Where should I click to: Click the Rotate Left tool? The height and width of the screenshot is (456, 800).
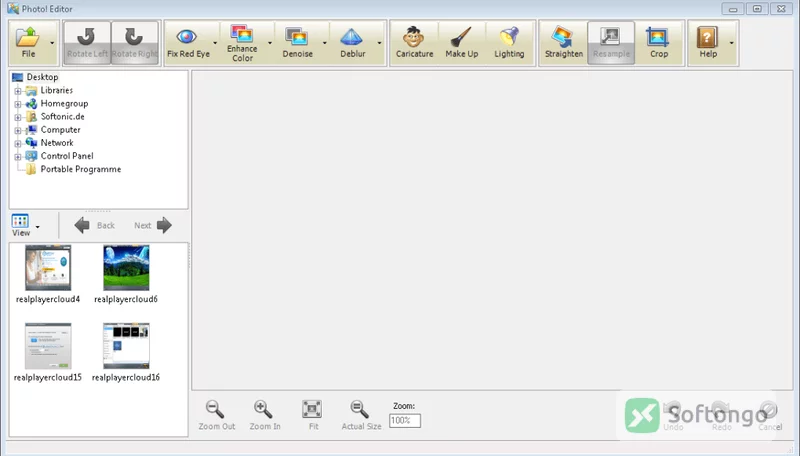(87, 43)
